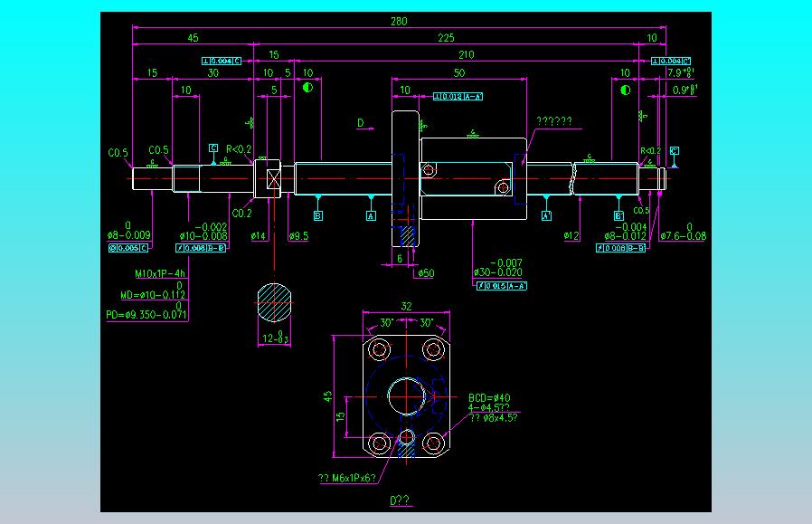This screenshot has height=524, width=812.
Task: Select the top-left bolt hole on the flange
Action: [379, 349]
